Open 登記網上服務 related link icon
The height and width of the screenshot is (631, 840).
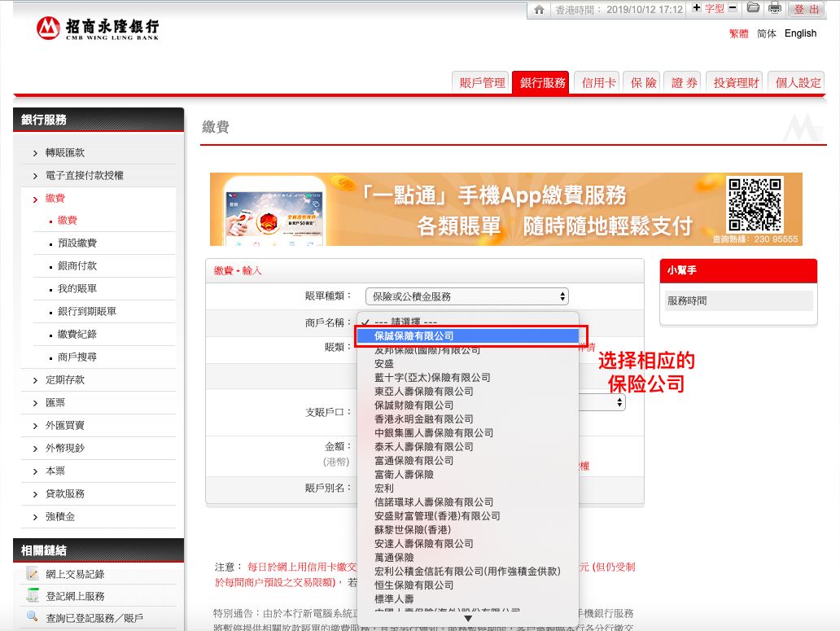[33, 596]
